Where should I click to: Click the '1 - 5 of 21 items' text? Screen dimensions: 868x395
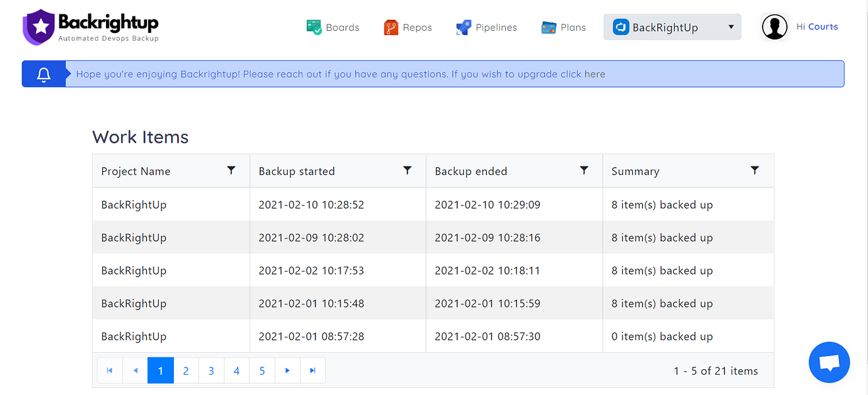tap(716, 371)
